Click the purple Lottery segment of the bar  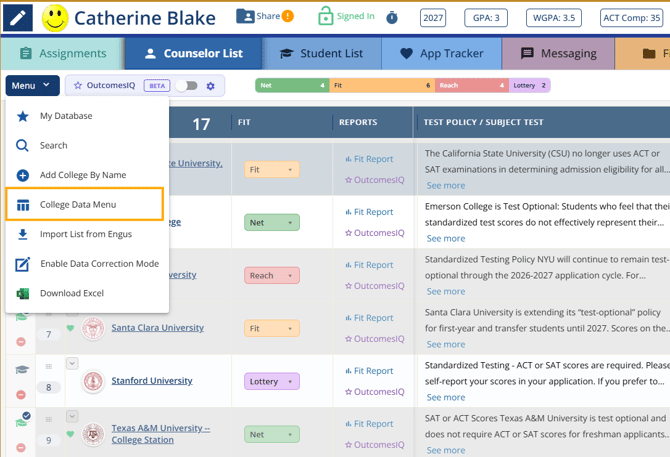tap(529, 85)
